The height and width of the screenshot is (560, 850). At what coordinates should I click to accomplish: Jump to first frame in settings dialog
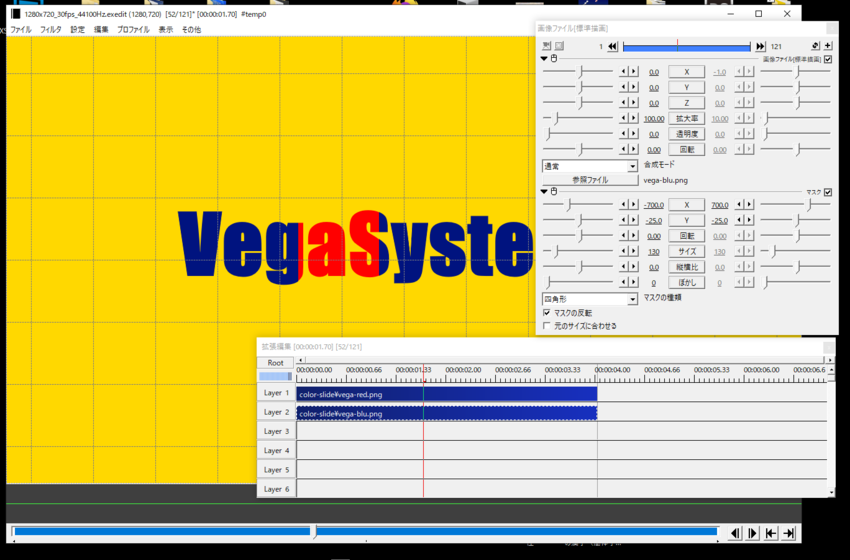point(613,47)
